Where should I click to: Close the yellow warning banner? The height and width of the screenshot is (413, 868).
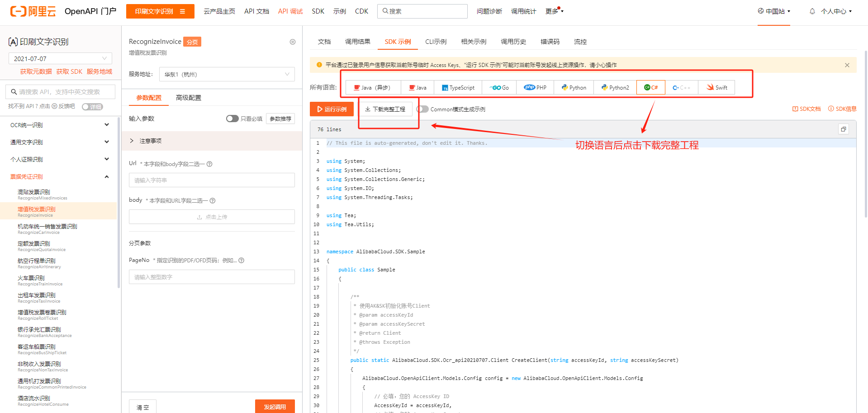(847, 65)
